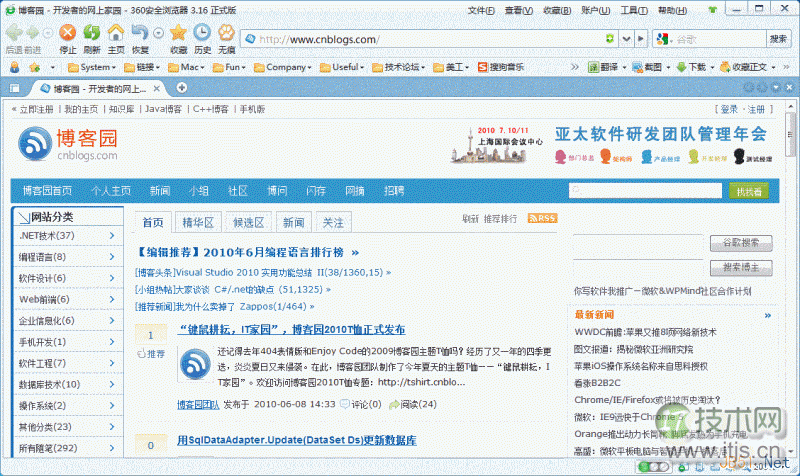The height and width of the screenshot is (476, 800).
Task: Open the 查看(V) menu
Action: click(519, 10)
